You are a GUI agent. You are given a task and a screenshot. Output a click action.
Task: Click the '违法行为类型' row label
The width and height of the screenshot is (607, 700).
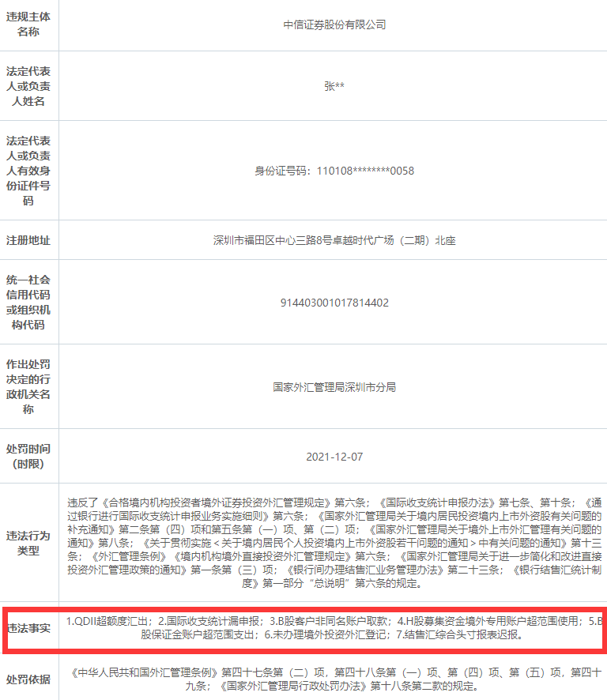[x=28, y=543]
